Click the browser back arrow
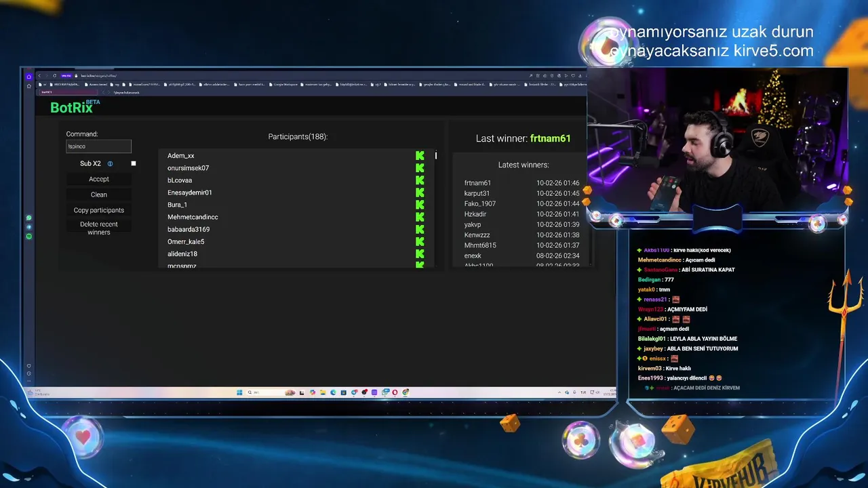This screenshot has width=868, height=488. (x=39, y=75)
